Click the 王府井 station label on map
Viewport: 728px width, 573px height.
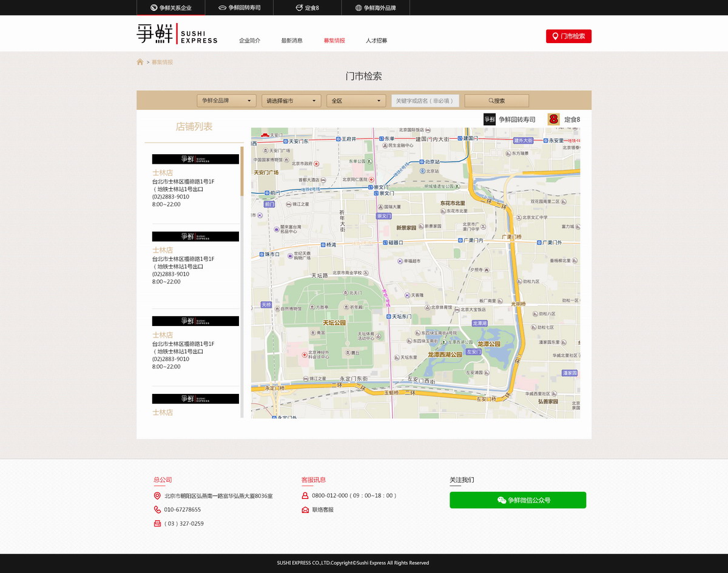(345, 139)
